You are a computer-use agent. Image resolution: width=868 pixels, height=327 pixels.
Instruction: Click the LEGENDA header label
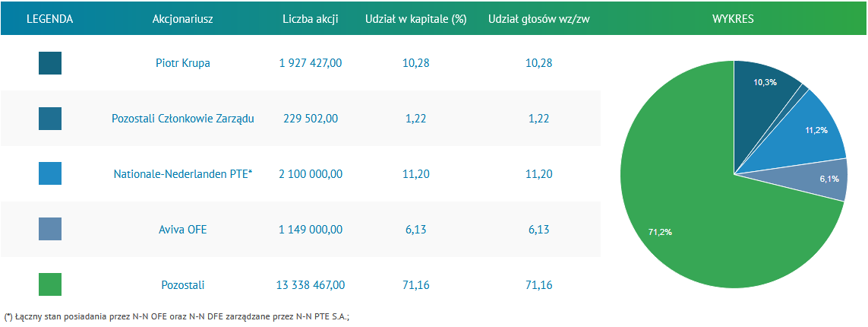50,19
